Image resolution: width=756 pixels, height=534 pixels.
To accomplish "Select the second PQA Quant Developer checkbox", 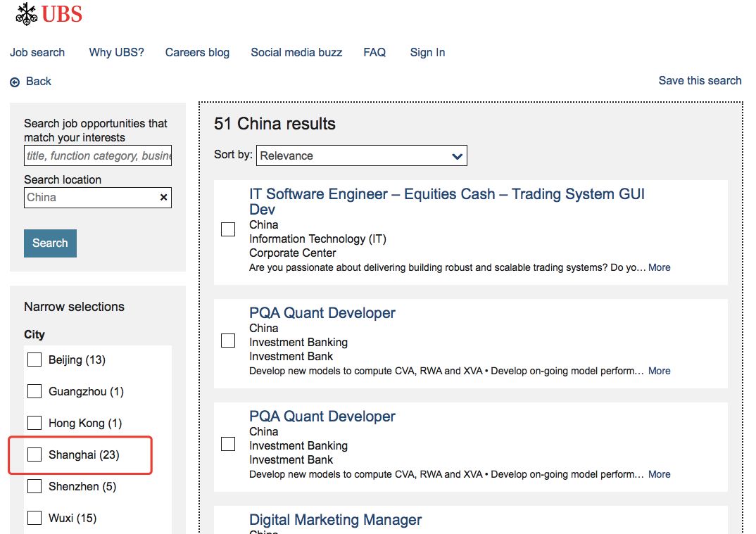I will [228, 444].
